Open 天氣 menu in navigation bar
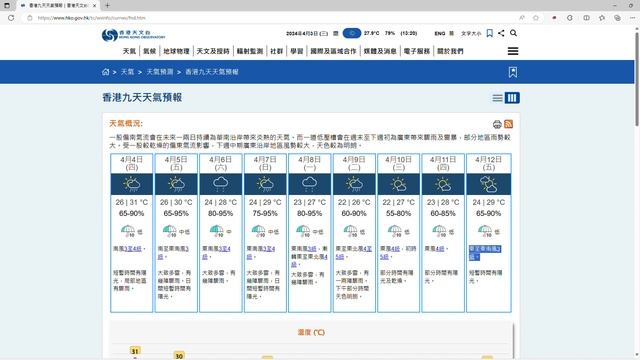The width and height of the screenshot is (640, 360). tap(129, 51)
